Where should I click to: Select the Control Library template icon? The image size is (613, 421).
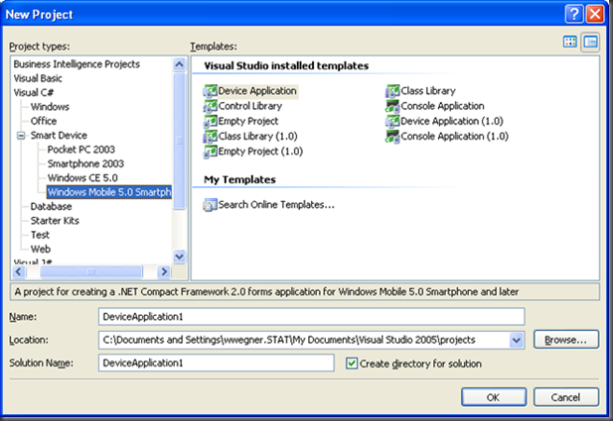(x=210, y=106)
